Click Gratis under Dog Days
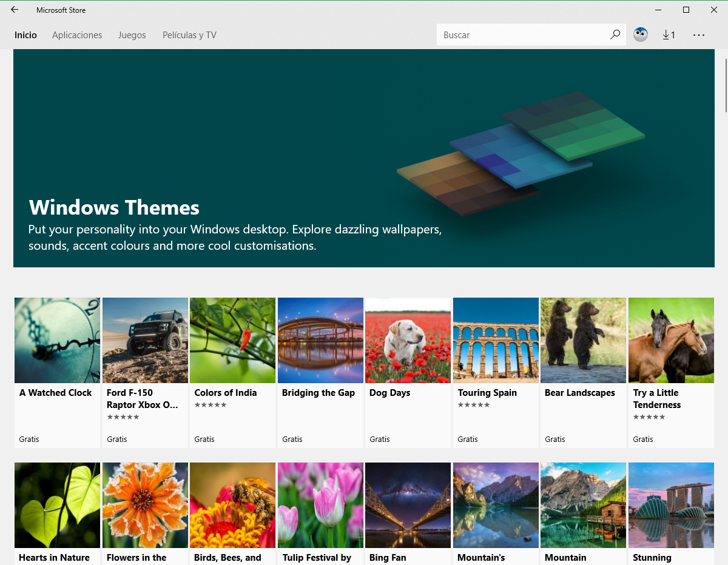 380,439
